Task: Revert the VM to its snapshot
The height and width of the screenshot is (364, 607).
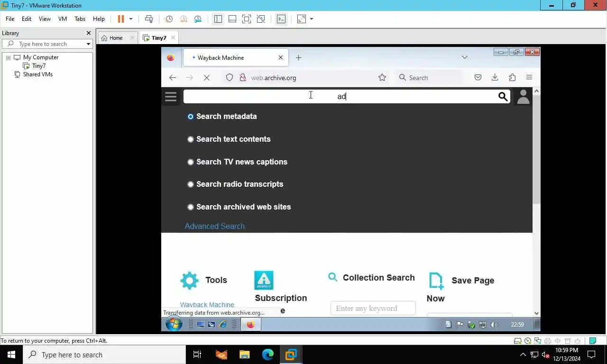Action: click(184, 19)
